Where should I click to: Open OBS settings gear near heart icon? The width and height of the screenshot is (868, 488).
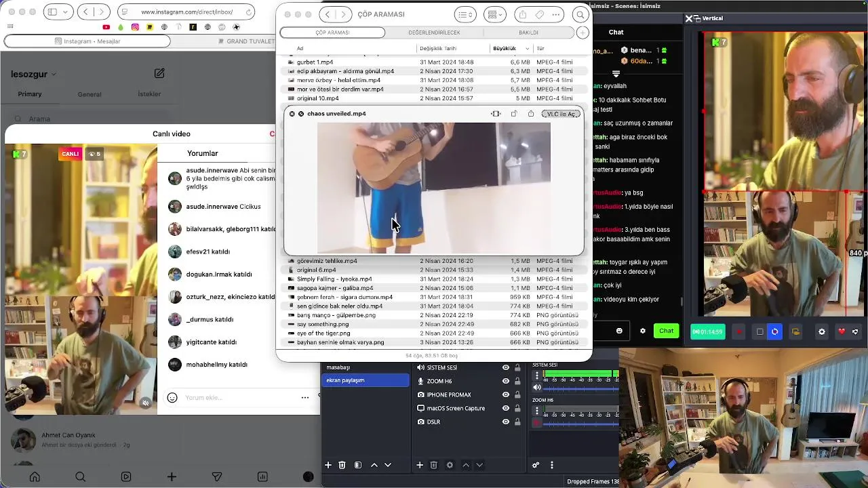[822, 331]
